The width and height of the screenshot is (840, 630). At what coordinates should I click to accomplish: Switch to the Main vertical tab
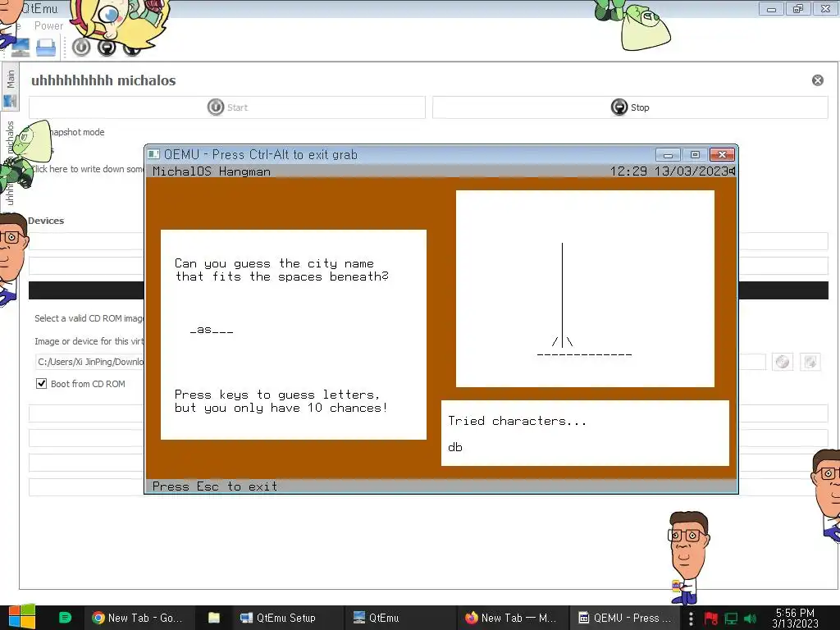[10, 87]
